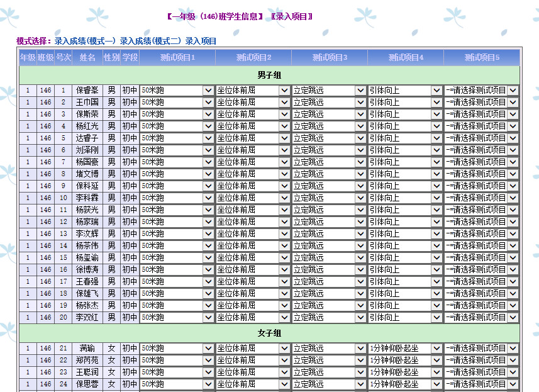The image size is (539, 392).
Task: Open 测试项目3 dropdown for 保斯荣
Action: [330, 114]
